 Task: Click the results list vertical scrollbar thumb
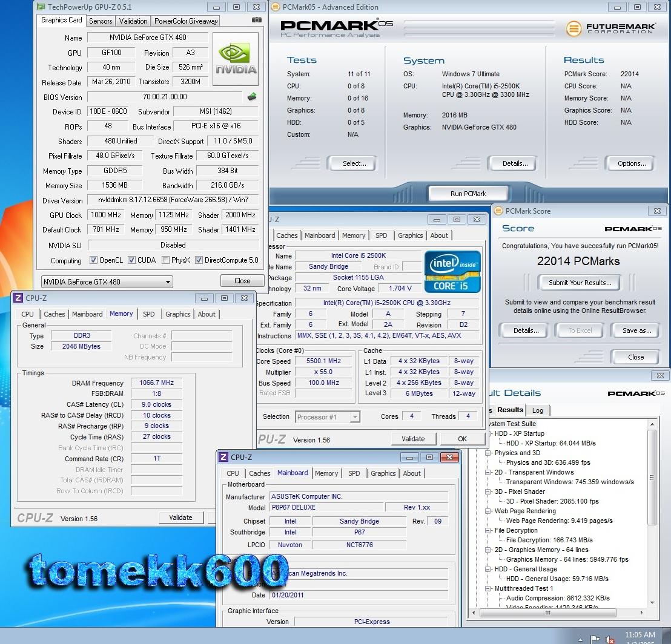pos(652,478)
